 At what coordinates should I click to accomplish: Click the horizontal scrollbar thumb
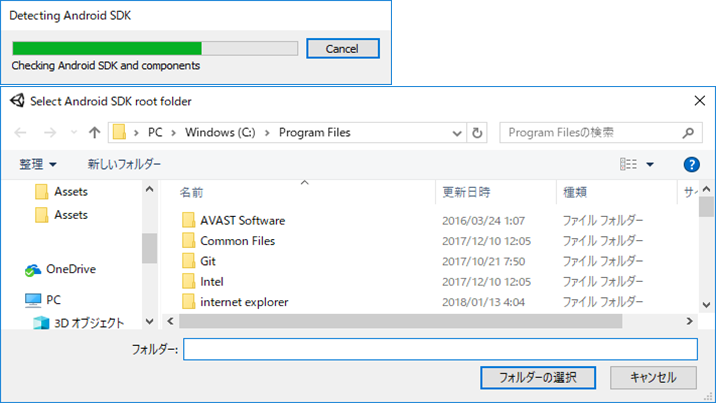400,321
